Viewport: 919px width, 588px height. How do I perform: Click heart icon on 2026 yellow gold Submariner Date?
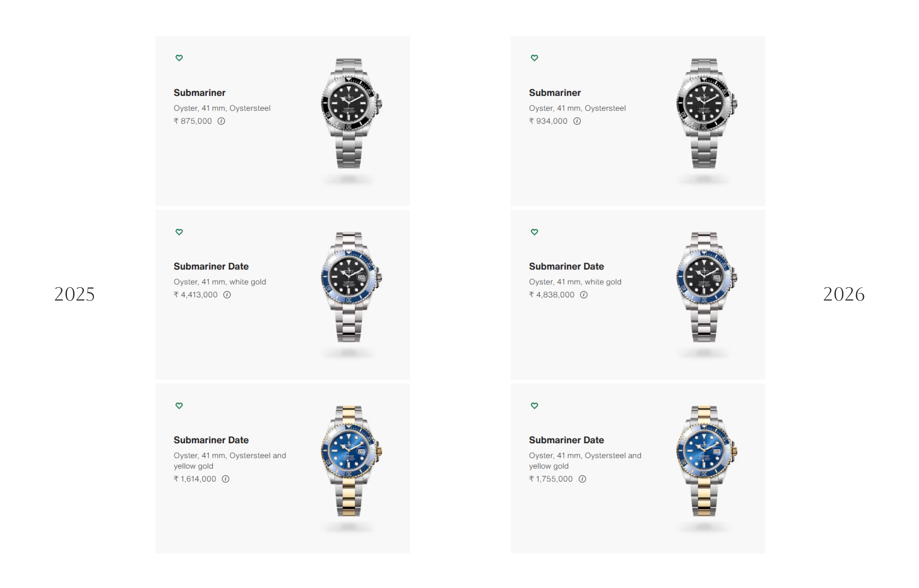534,406
